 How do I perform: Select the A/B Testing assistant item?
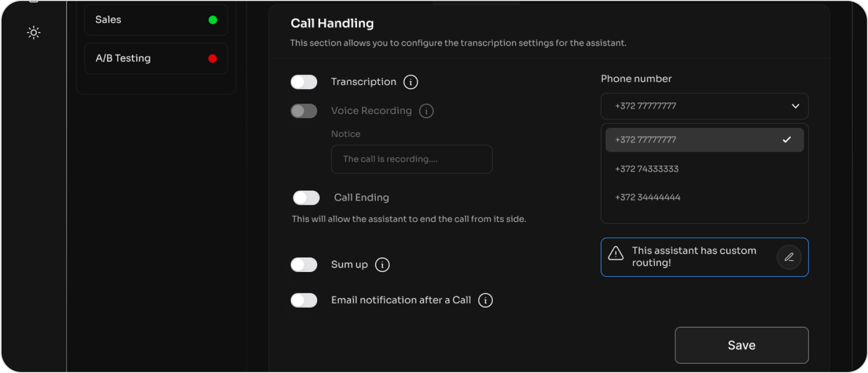pyautogui.click(x=155, y=59)
